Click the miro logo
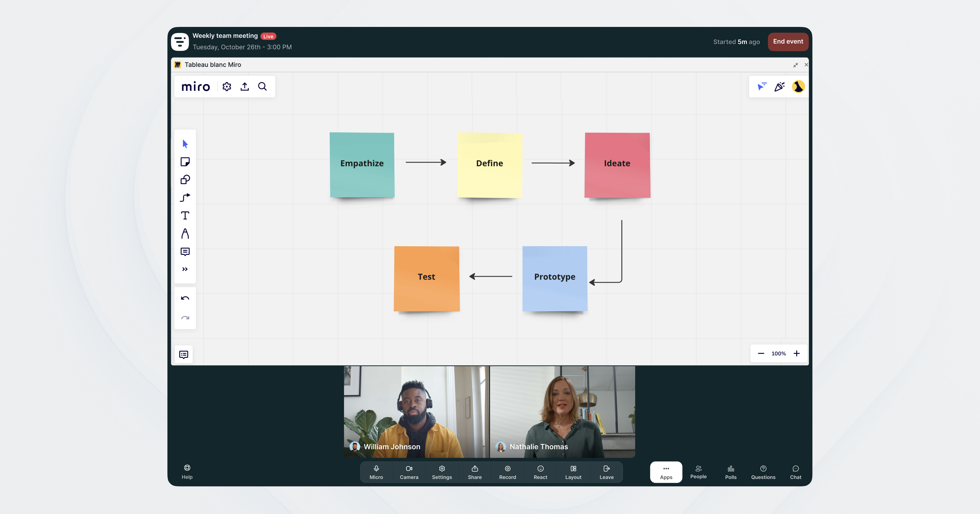The image size is (980, 514). point(195,87)
